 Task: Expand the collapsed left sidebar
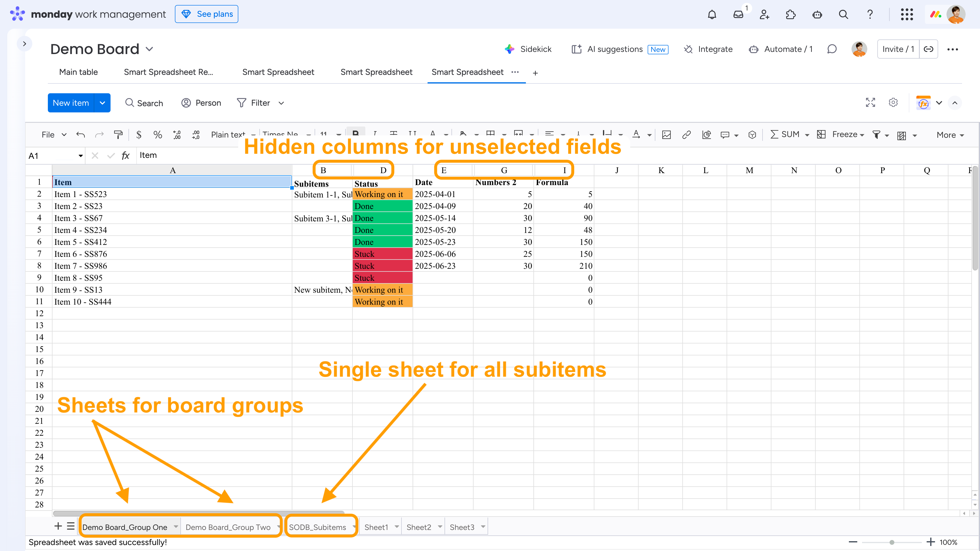point(24,44)
